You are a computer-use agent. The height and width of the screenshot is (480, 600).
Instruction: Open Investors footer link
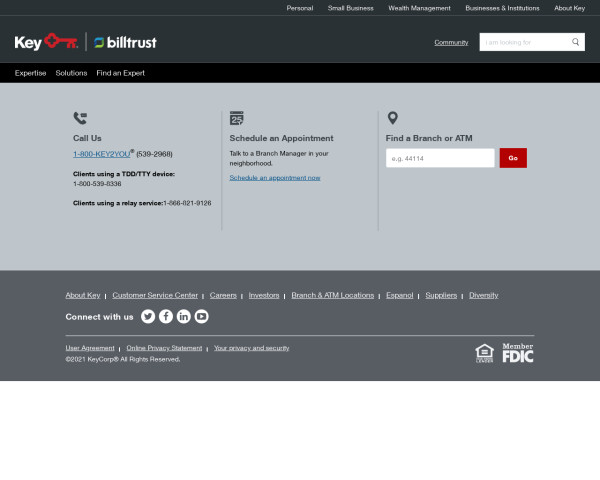264,295
